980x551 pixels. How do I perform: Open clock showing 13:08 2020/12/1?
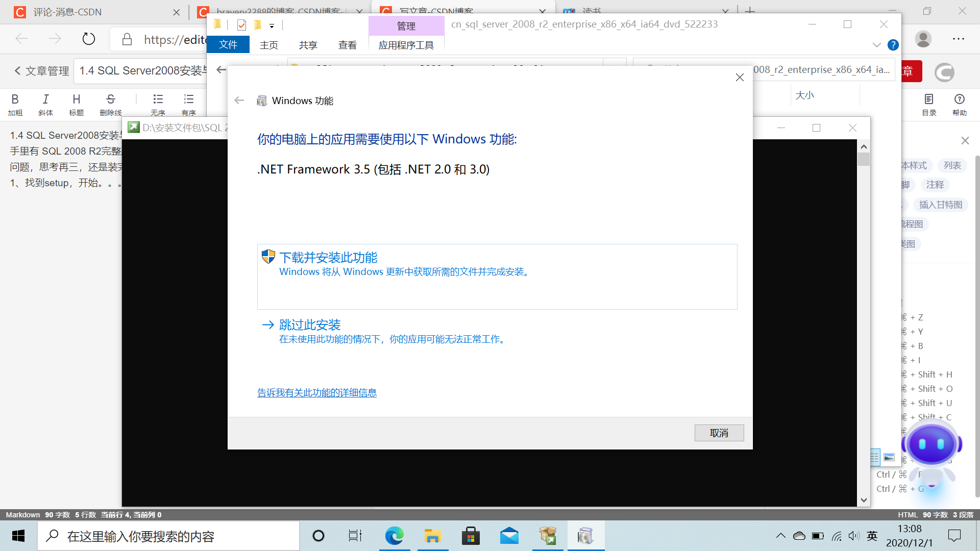click(910, 536)
